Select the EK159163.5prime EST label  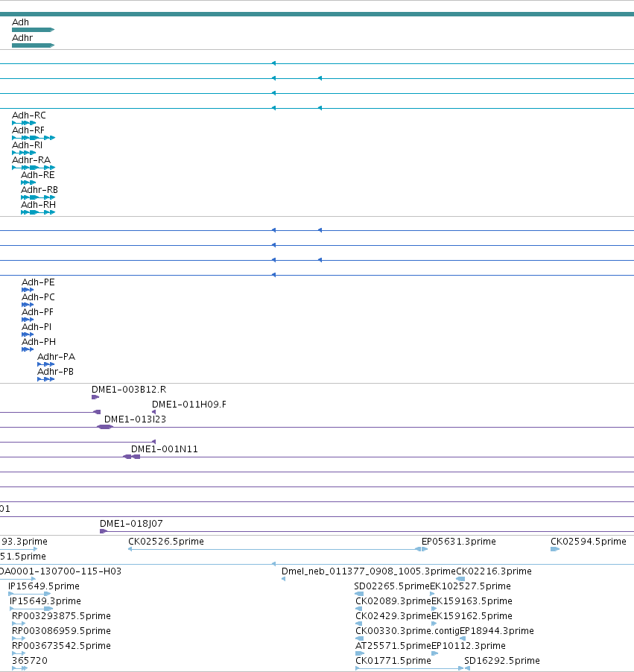coord(472,601)
